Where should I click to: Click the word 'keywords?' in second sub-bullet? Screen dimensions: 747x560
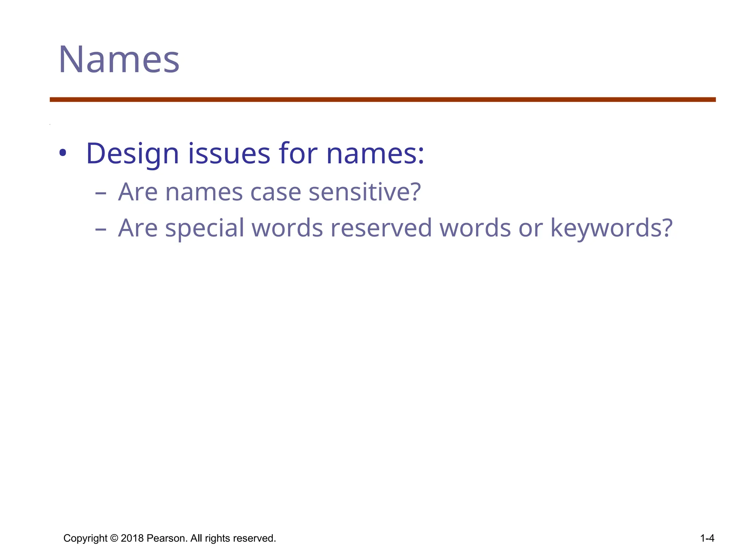click(x=611, y=228)
